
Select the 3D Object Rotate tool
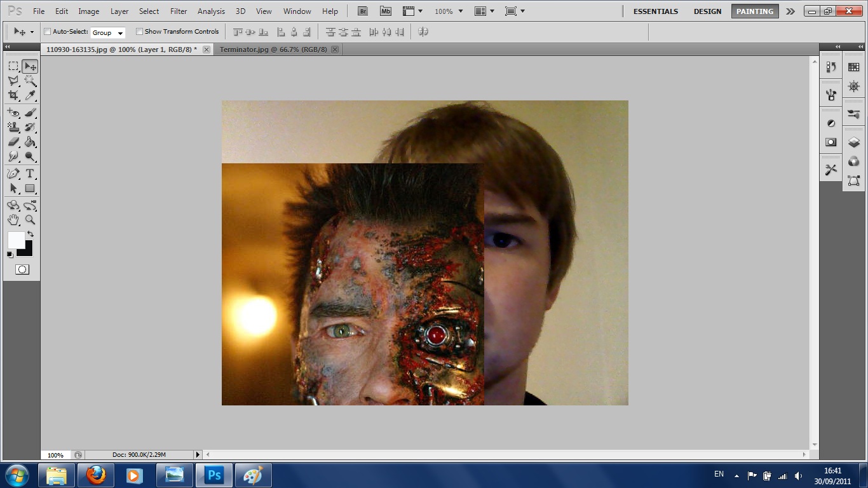tap(13, 205)
